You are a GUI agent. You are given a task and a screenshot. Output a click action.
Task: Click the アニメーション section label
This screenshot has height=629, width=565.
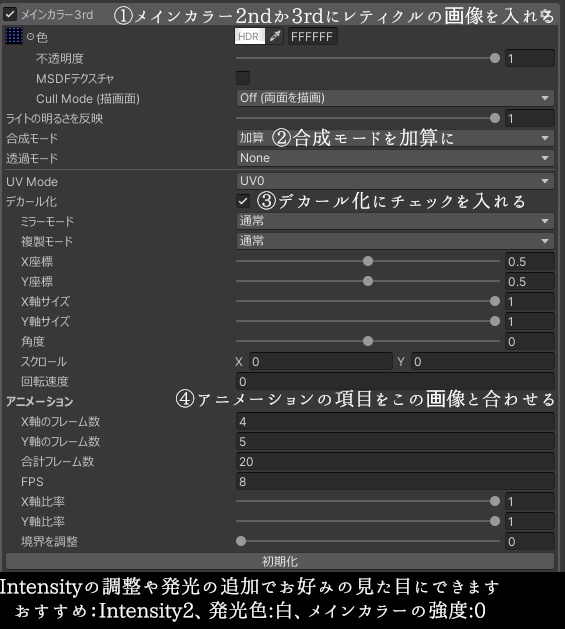tap(39, 402)
